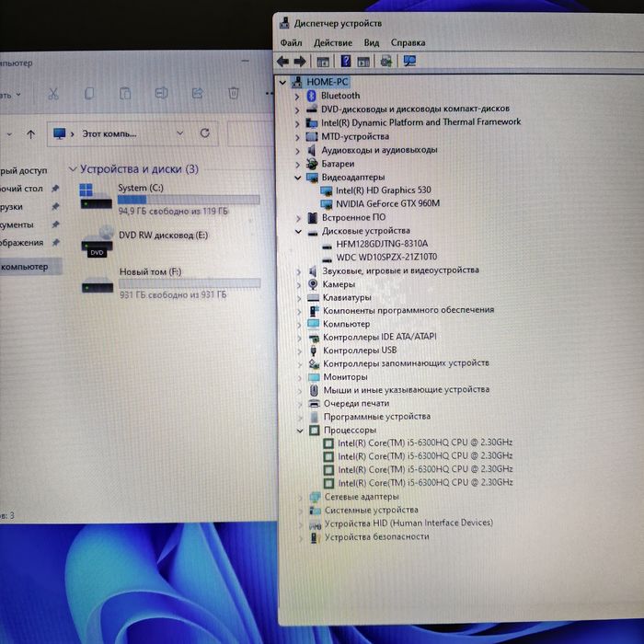Expand DVD-дисководы и дисководы компакт-дисков
The height and width of the screenshot is (644, 644).
click(297, 110)
